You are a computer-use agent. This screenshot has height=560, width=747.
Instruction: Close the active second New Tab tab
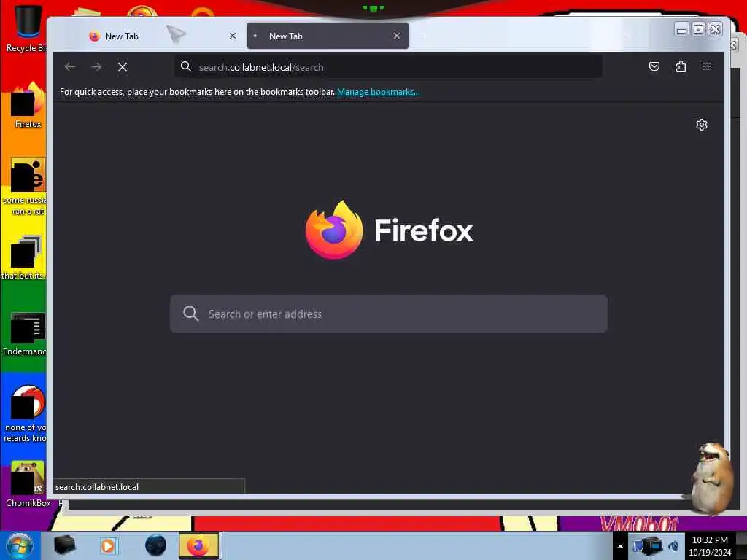click(396, 36)
